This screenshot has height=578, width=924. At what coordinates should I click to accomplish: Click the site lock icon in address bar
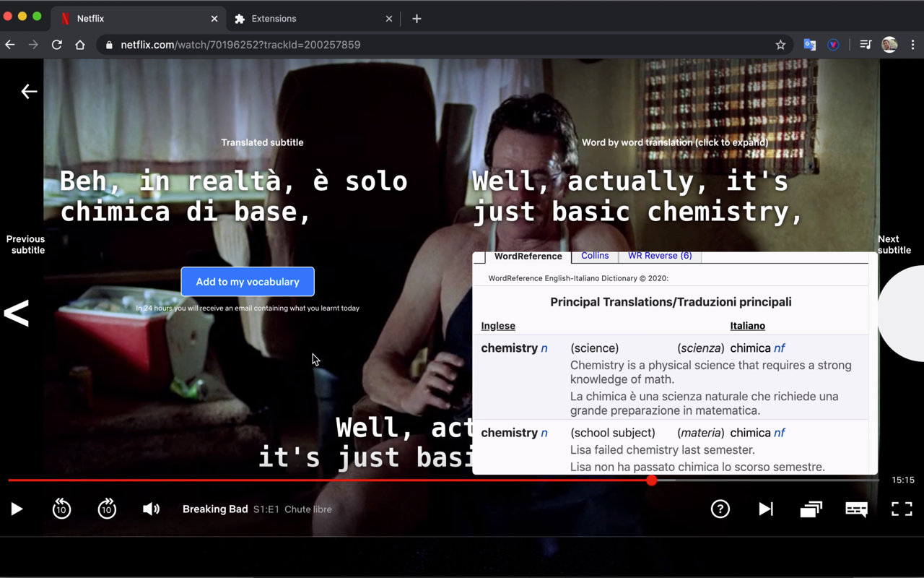point(109,45)
